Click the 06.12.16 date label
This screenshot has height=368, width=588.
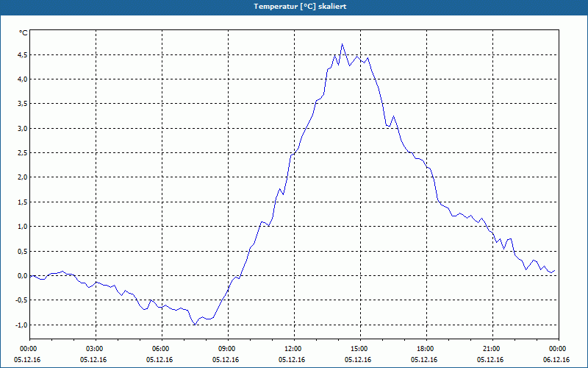556,360
